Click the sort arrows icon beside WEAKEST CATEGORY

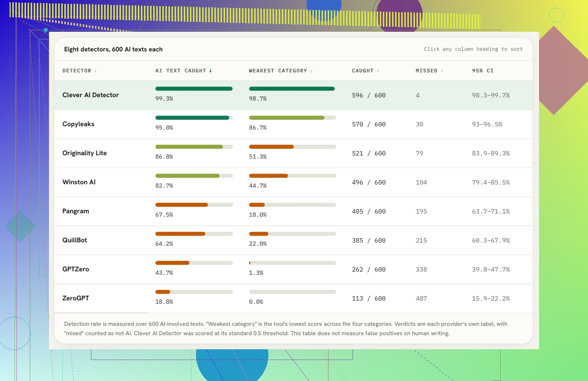[x=312, y=71]
